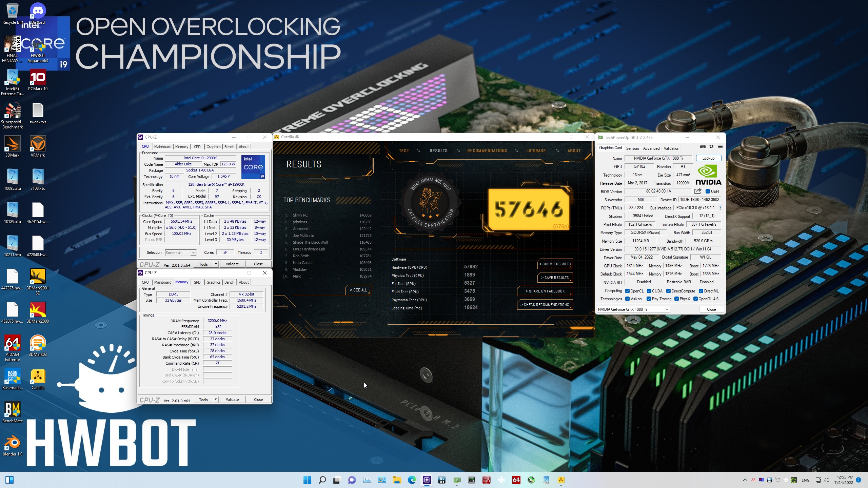
Task: Toggle the OpenCL checkbox
Action: tap(627, 291)
